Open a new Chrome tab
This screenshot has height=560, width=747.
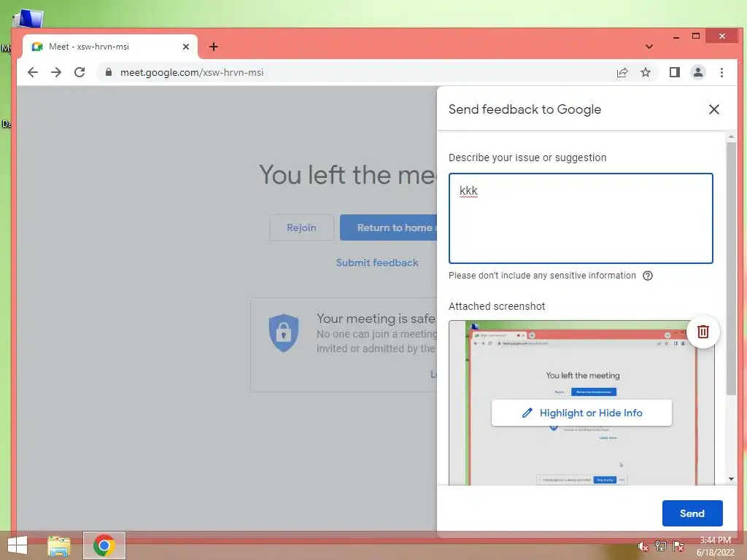click(x=214, y=47)
